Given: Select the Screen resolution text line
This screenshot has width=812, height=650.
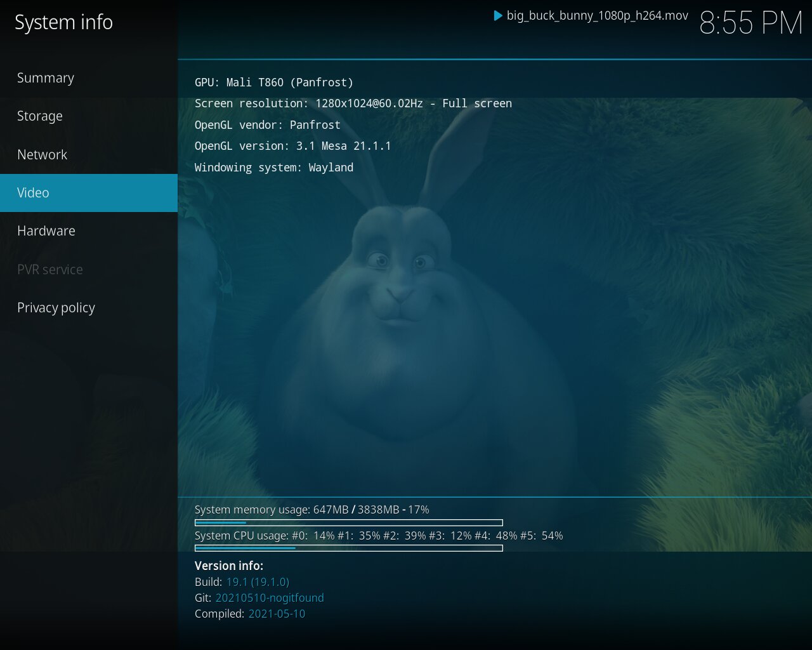Looking at the screenshot, I should click(x=353, y=103).
